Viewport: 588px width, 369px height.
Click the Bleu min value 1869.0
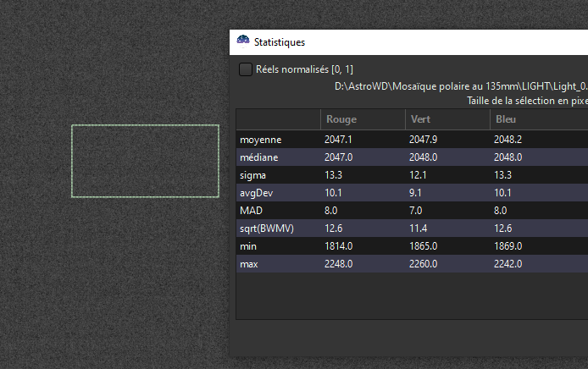coord(508,246)
